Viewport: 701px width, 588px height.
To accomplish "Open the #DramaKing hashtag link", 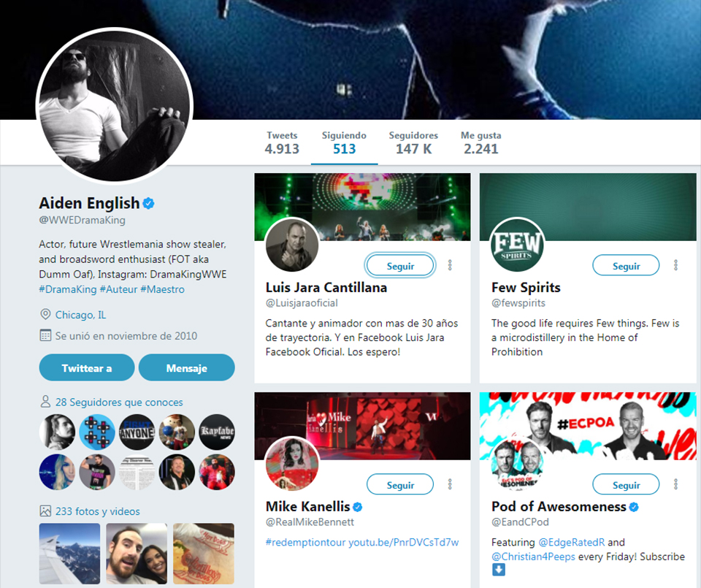I will click(67, 289).
